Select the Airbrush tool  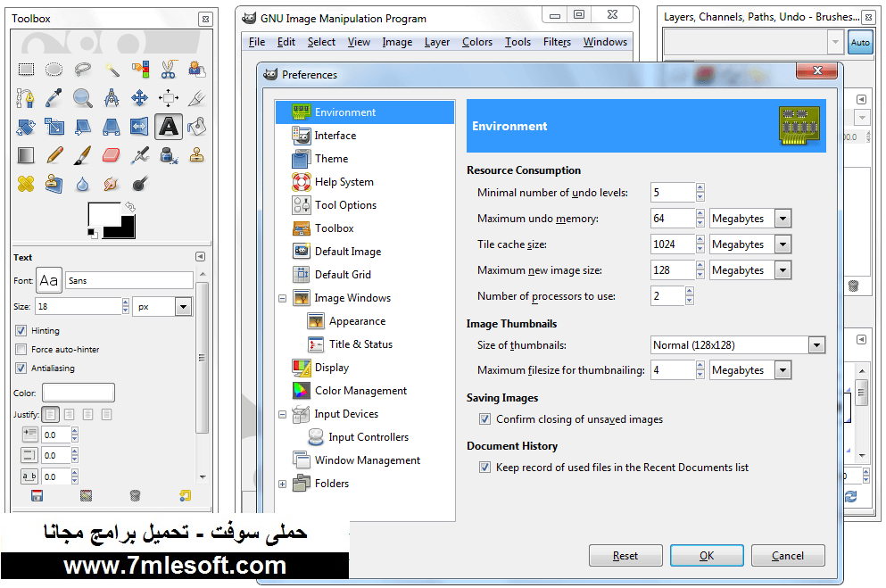[140, 154]
